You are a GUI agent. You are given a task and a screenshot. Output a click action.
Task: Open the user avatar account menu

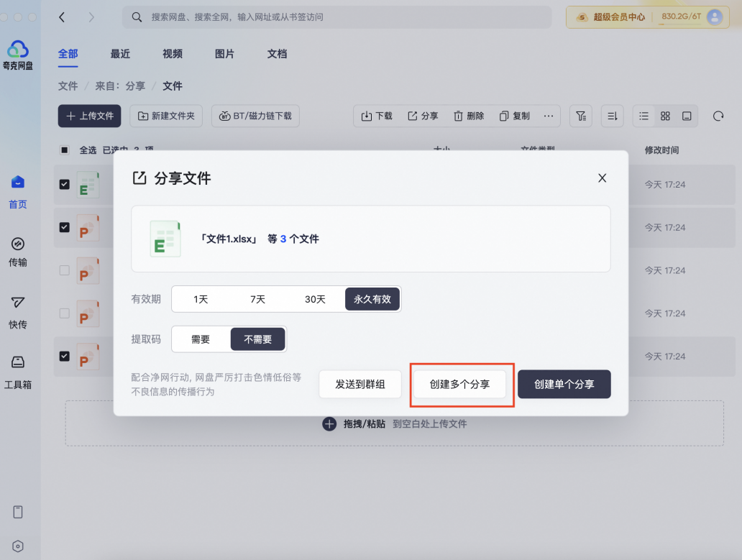click(x=714, y=17)
